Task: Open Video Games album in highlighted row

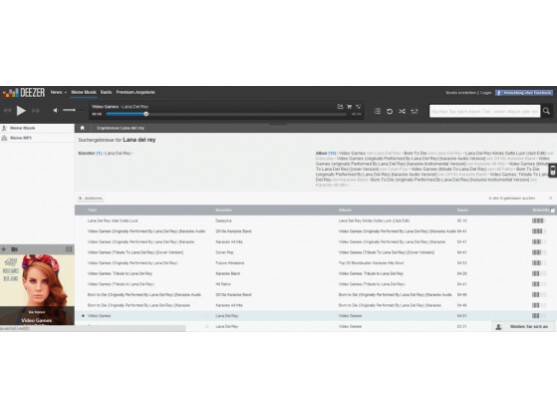Action: tap(350, 316)
